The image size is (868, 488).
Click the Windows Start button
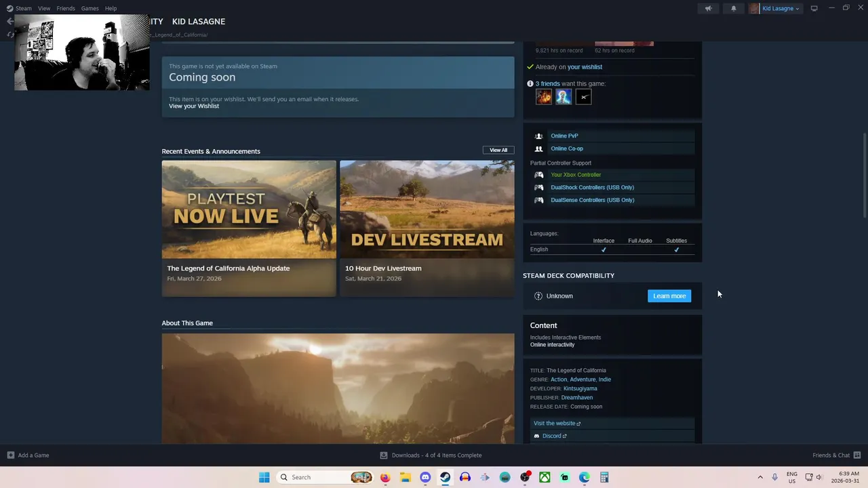[264, 477]
